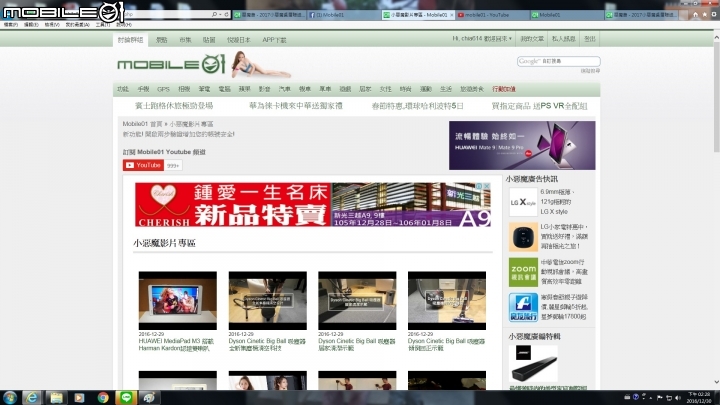Screen dimensions: 720x405
Task: Open the 市集 top navigation item
Action: point(186,40)
